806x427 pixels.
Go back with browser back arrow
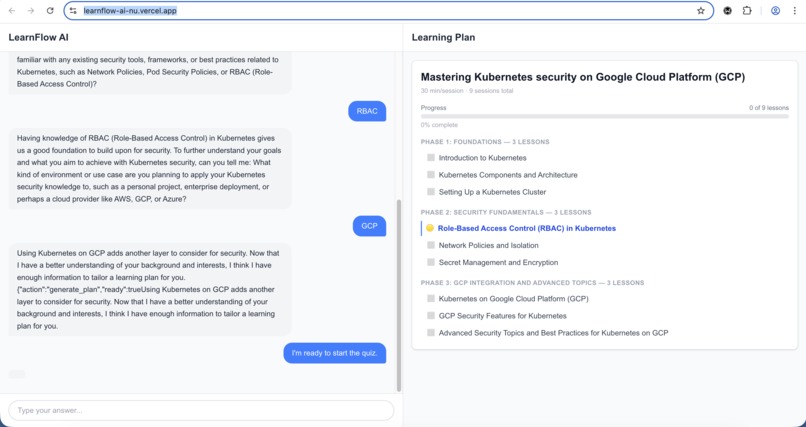coord(12,10)
